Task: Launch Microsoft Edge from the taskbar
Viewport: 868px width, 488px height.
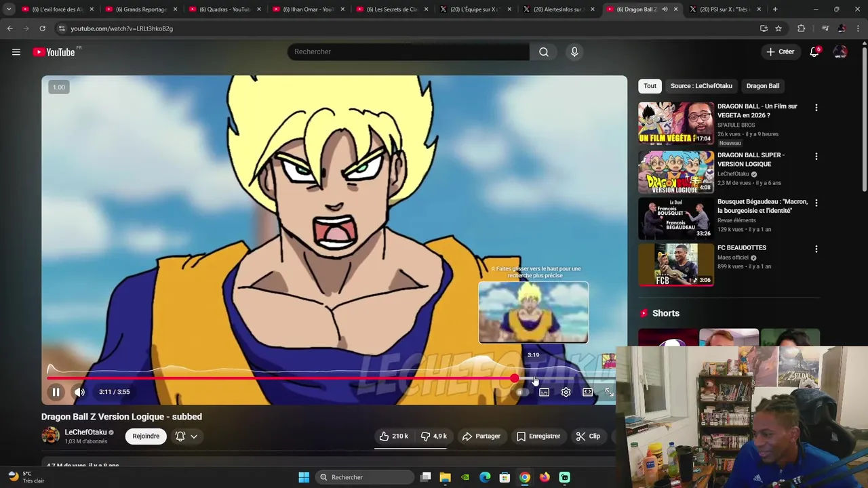Action: [485, 477]
